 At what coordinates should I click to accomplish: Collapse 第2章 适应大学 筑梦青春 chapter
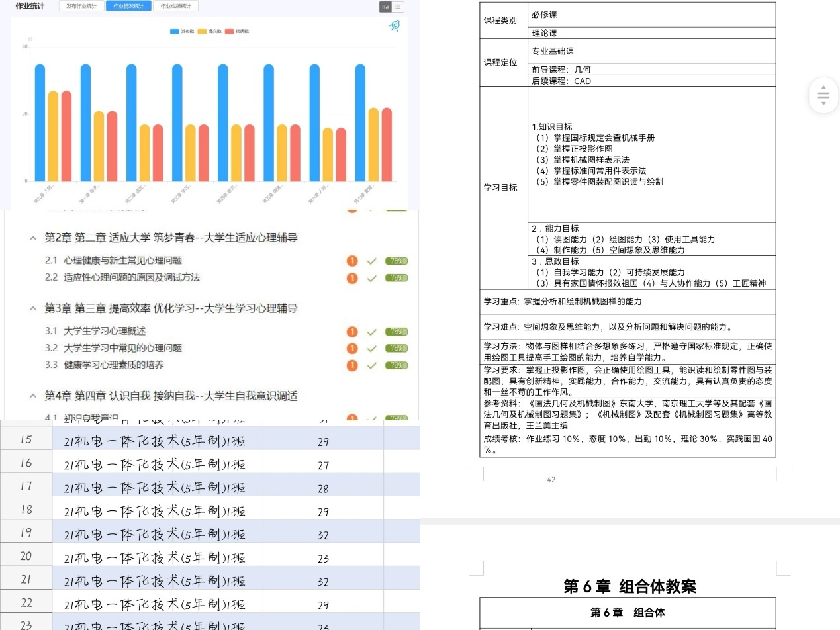[32, 238]
